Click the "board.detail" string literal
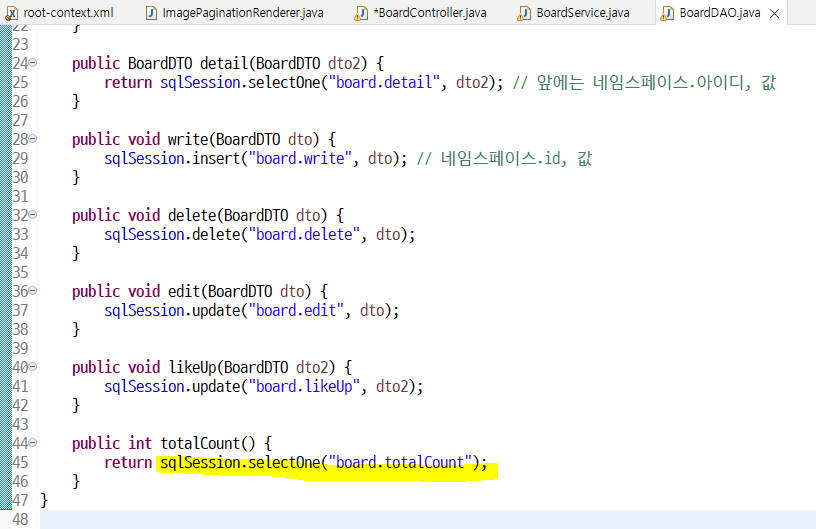 (x=384, y=82)
